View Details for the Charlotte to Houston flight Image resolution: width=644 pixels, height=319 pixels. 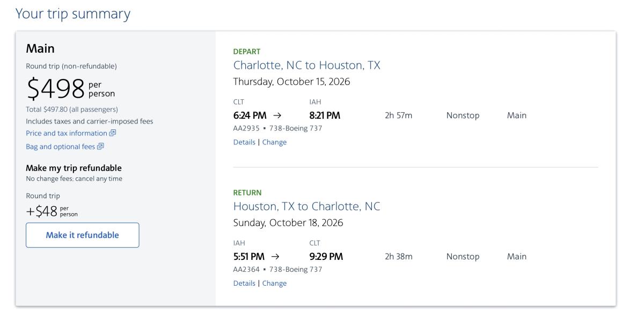coord(244,142)
